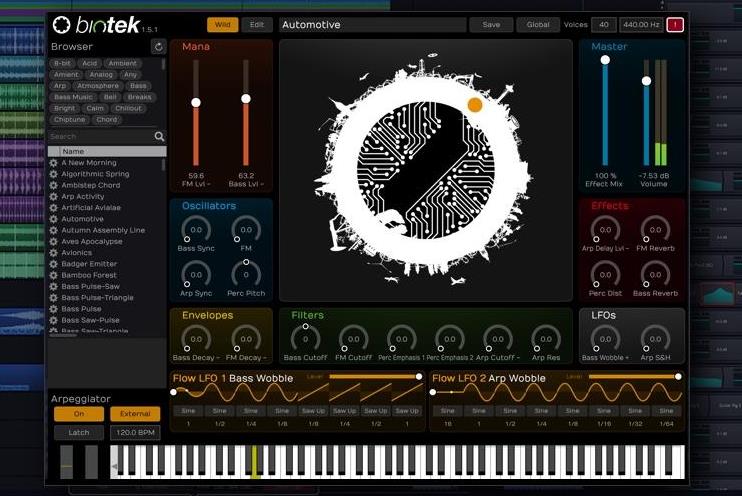Image resolution: width=742 pixels, height=496 pixels.
Task: Click the Bass Reverb knob
Action: (655, 275)
